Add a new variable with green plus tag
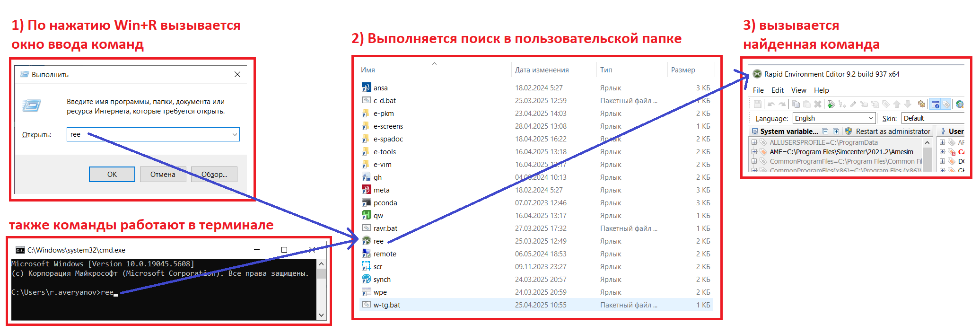 831,104
